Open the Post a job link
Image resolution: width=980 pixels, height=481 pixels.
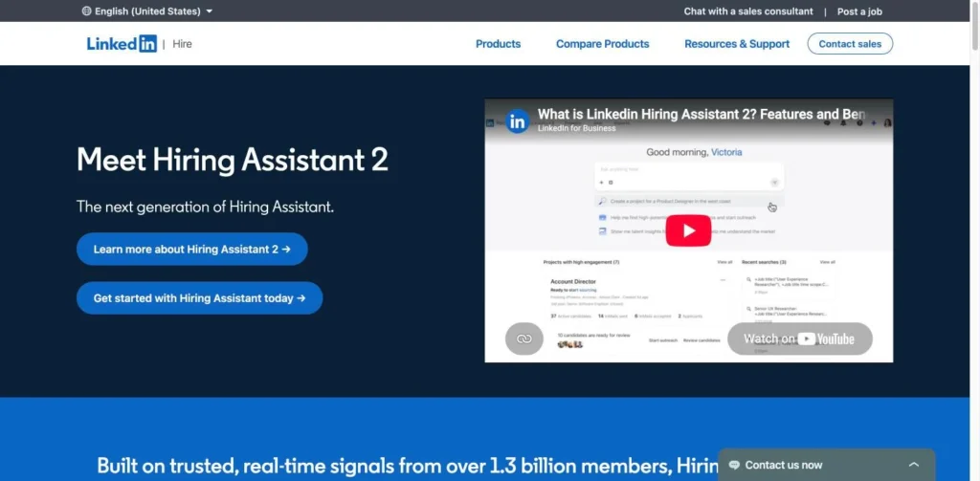click(859, 11)
